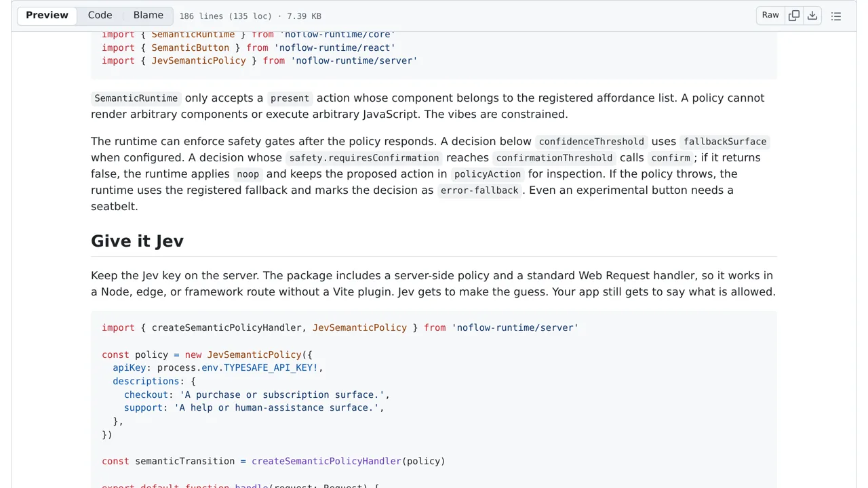Screen dimensions: 868x488
Task: Click the safety.requiresConfirmation inline code
Action: coord(364,158)
